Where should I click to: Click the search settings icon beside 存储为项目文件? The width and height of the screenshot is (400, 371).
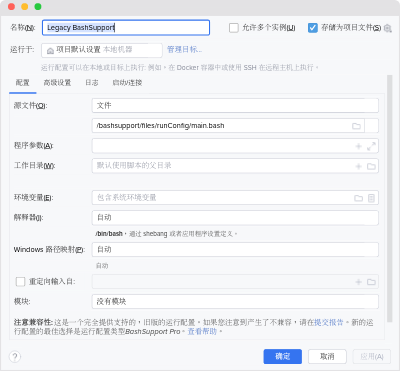pyautogui.click(x=387, y=28)
